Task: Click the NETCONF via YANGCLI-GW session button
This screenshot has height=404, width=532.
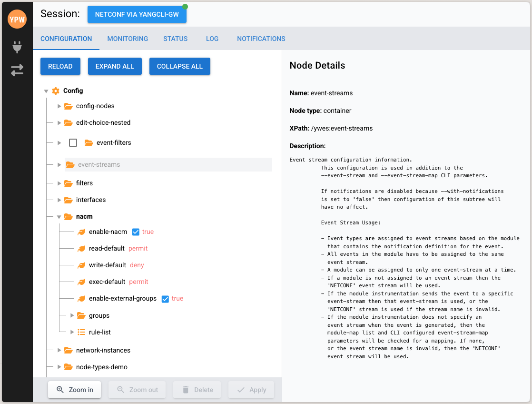Action: pyautogui.click(x=137, y=14)
